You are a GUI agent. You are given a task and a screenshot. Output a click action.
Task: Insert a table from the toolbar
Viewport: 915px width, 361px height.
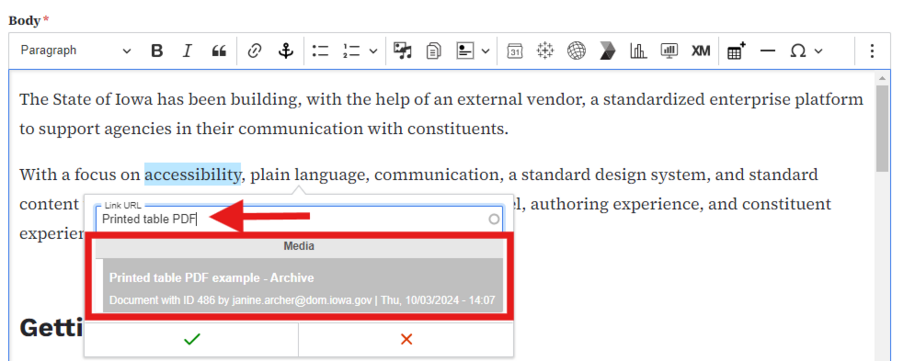[737, 51]
